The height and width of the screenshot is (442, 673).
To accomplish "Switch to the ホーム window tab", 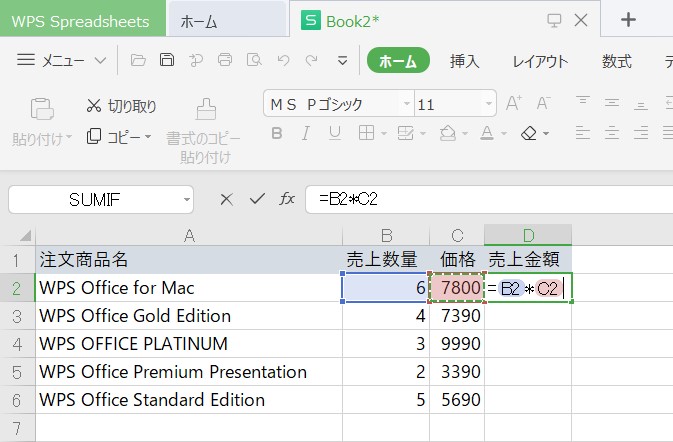I will pyautogui.click(x=227, y=20).
